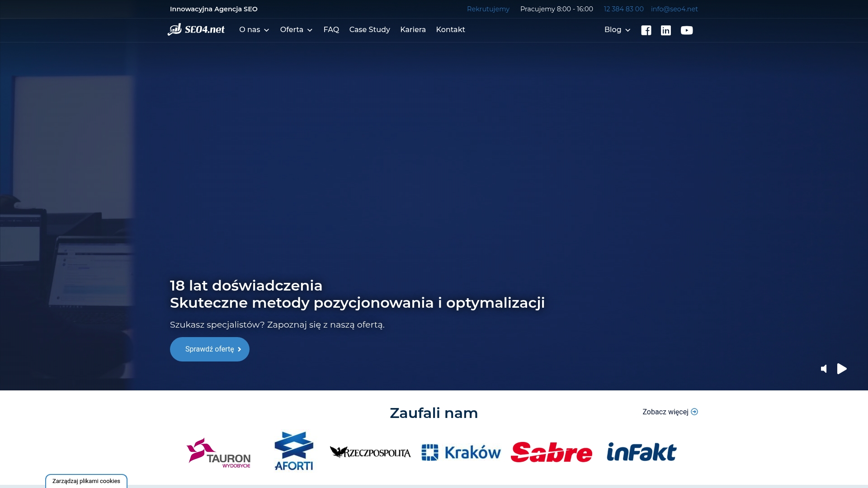Expand the Oferta dropdown menu
The image size is (868, 488).
coord(296,30)
